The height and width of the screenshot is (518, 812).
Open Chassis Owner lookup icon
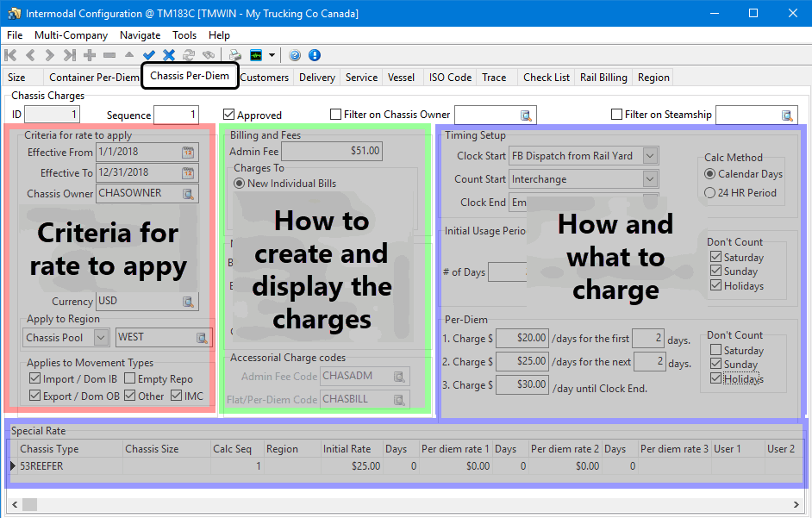(x=188, y=194)
